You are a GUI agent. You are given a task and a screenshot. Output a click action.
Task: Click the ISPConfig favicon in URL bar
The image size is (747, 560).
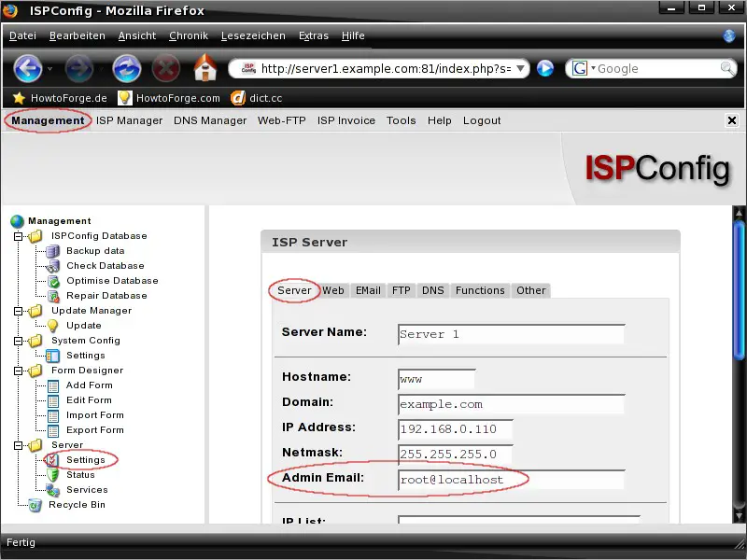click(x=248, y=68)
